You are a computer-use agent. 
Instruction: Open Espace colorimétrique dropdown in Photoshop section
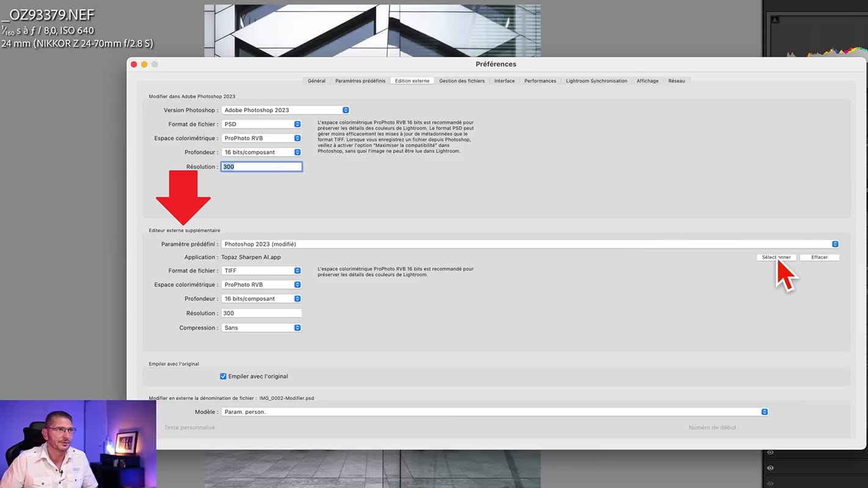point(261,138)
